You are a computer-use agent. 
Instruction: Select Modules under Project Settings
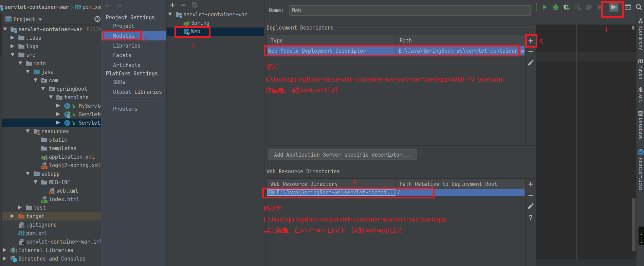[124, 36]
